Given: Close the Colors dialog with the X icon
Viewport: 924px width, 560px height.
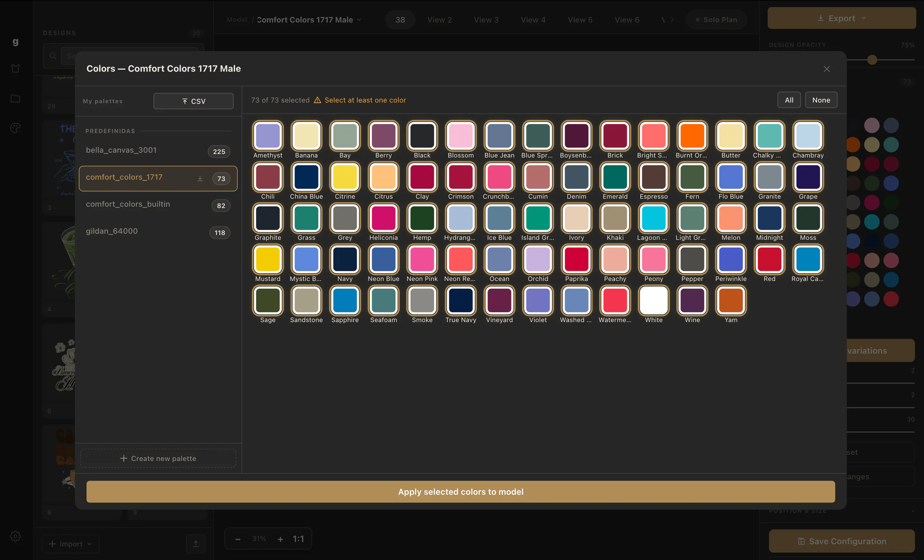Looking at the screenshot, I should click(x=827, y=69).
